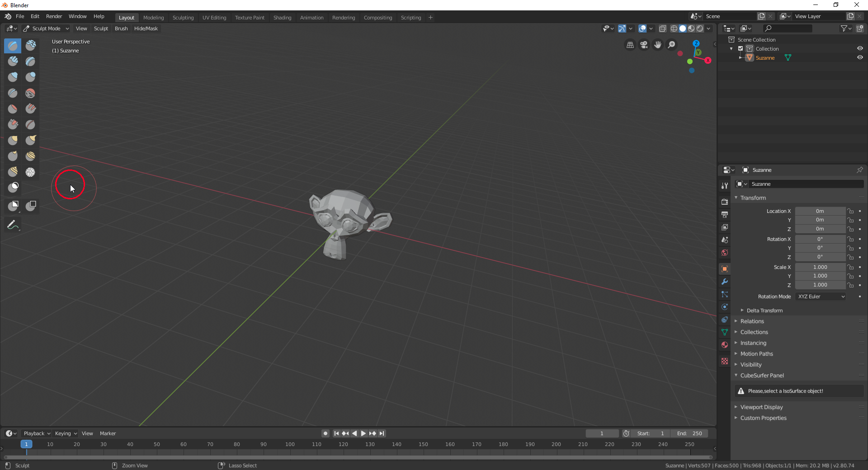Screen dimensions: 868x470
Task: Select the Crease brush tool
Action: pos(13,93)
